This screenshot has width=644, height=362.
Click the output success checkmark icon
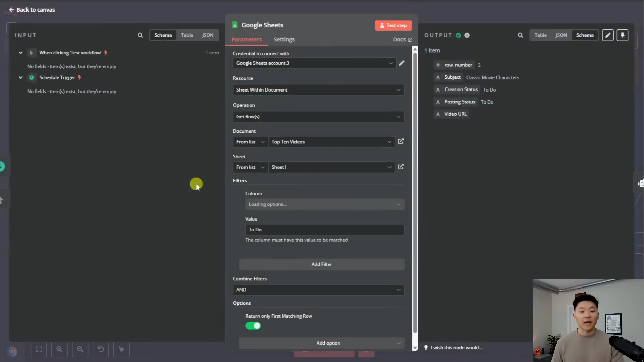[458, 35]
